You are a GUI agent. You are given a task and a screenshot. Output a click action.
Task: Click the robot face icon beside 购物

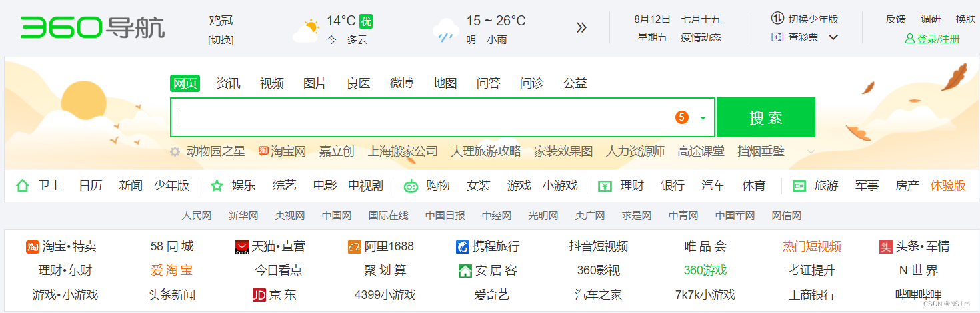point(411,186)
